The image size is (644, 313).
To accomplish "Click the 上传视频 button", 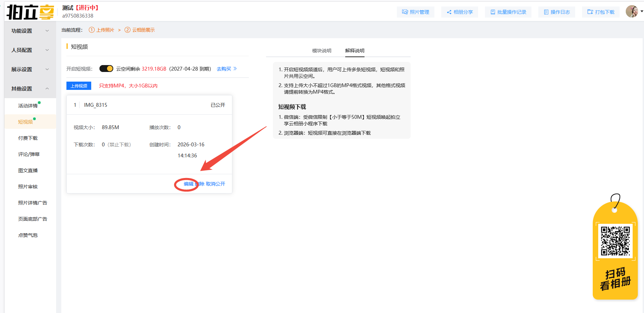I will point(78,85).
